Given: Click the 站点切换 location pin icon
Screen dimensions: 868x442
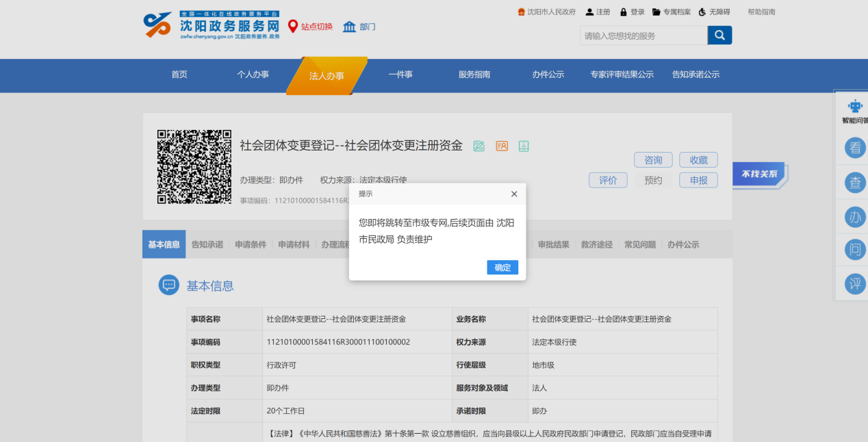Looking at the screenshot, I should [293, 27].
